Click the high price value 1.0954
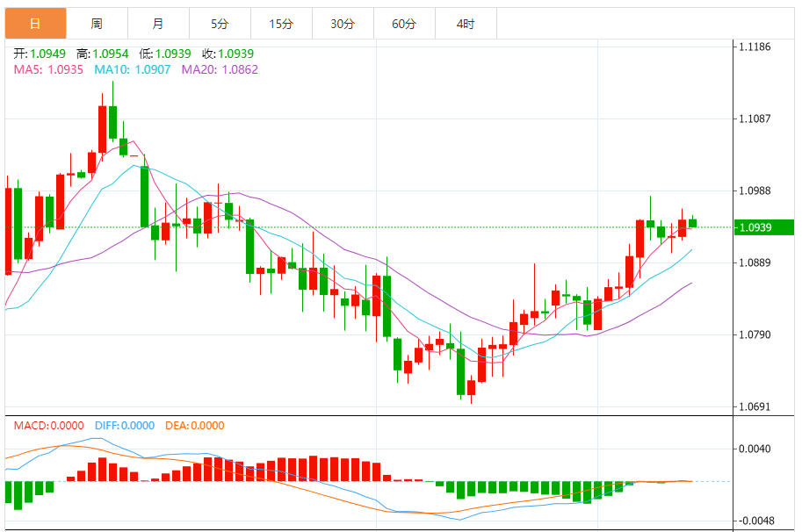 tap(111, 54)
